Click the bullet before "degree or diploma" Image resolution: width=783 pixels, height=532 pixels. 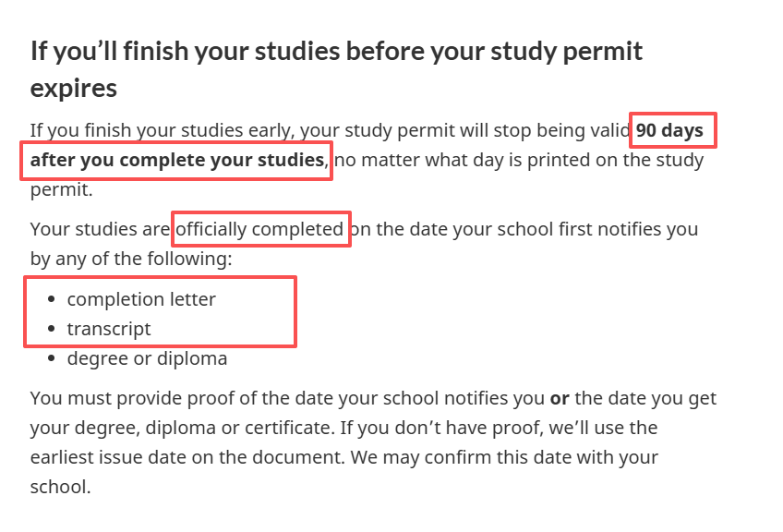49,359
